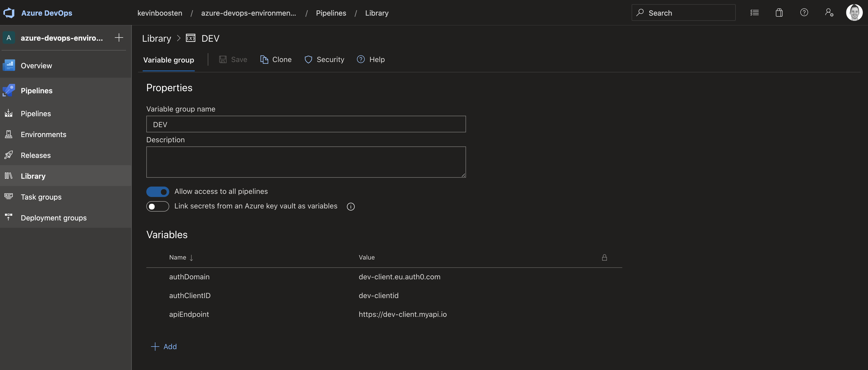Select the Variable group tab
868x370 pixels.
click(x=168, y=60)
